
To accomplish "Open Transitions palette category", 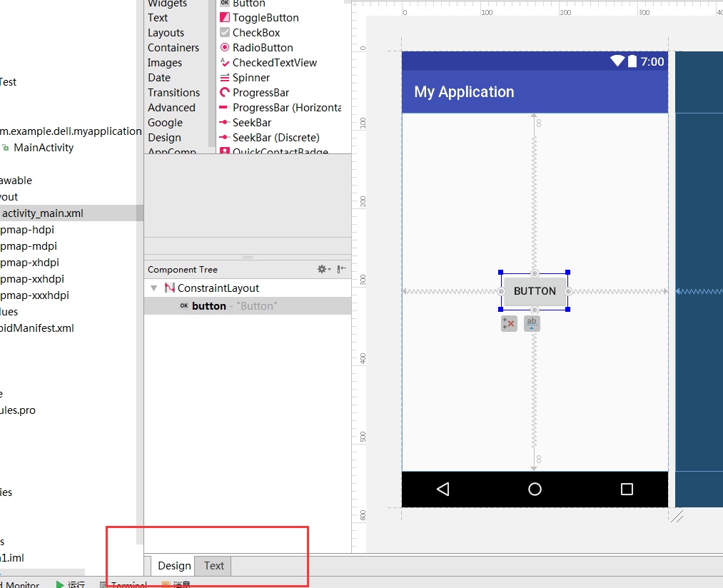I will pyautogui.click(x=174, y=93).
